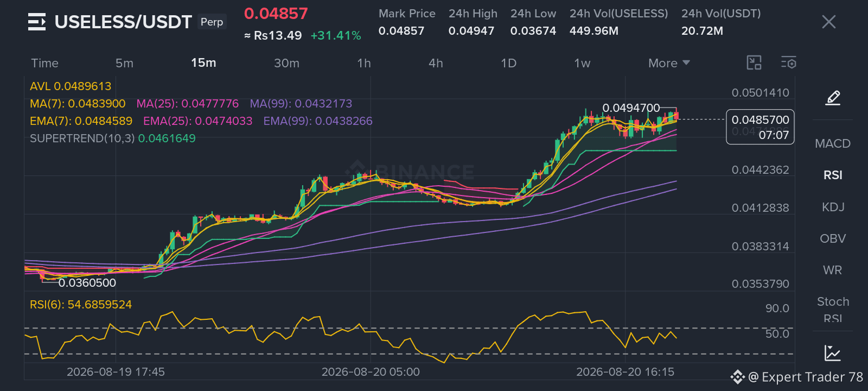Click the 0.0485700 current price marker
The height and width of the screenshot is (391, 868).
(x=760, y=127)
